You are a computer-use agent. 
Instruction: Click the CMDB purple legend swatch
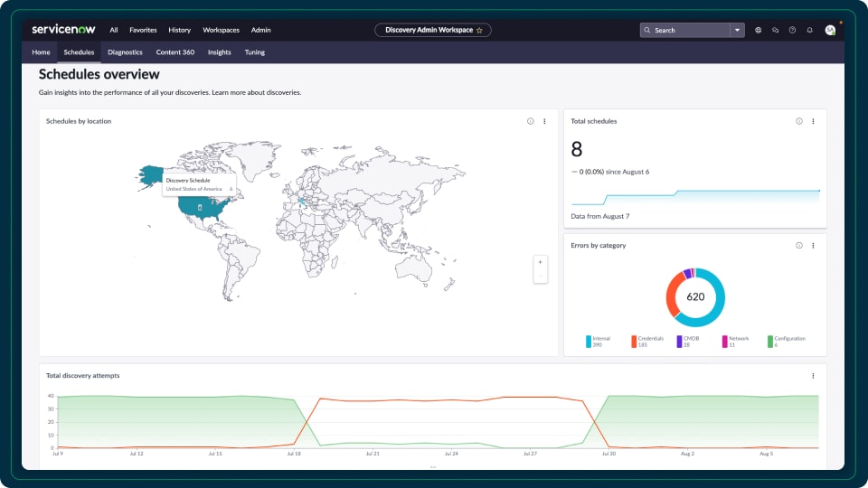coord(679,342)
